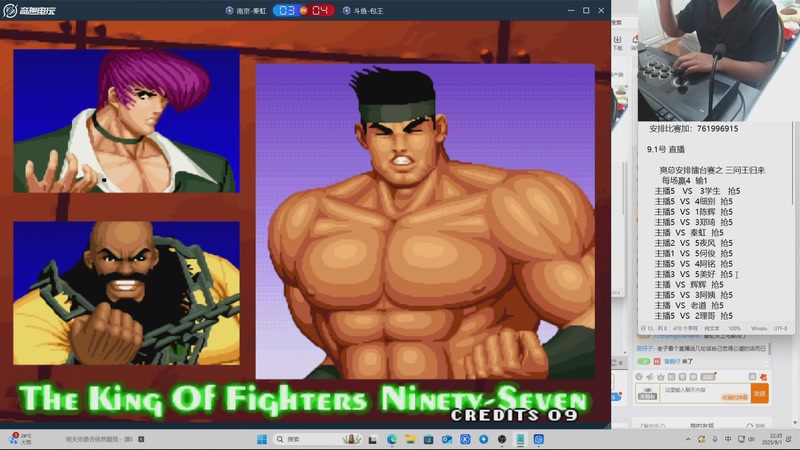This screenshot has width=800, height=450.
Task: Maximize the game platform window
Action: click(x=586, y=10)
